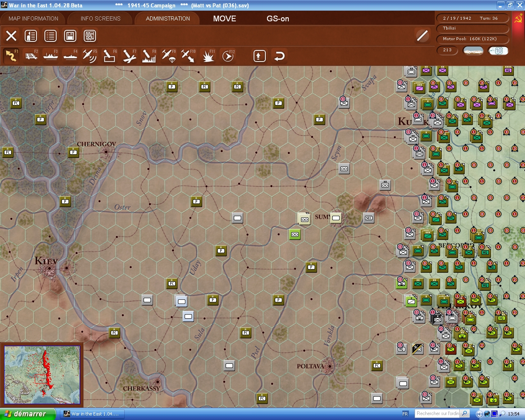Click the taskbar search magnifier button
The image size is (525, 420).
tap(464, 413)
